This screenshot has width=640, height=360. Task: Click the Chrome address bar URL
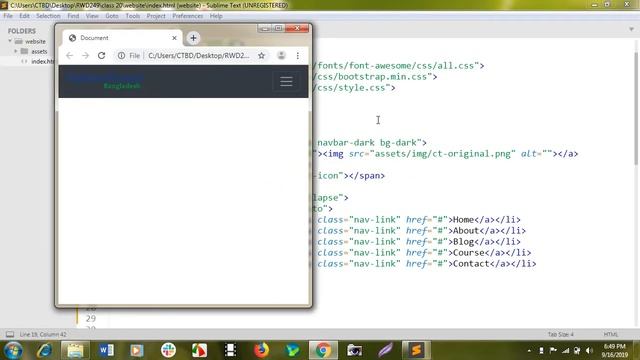(199, 56)
